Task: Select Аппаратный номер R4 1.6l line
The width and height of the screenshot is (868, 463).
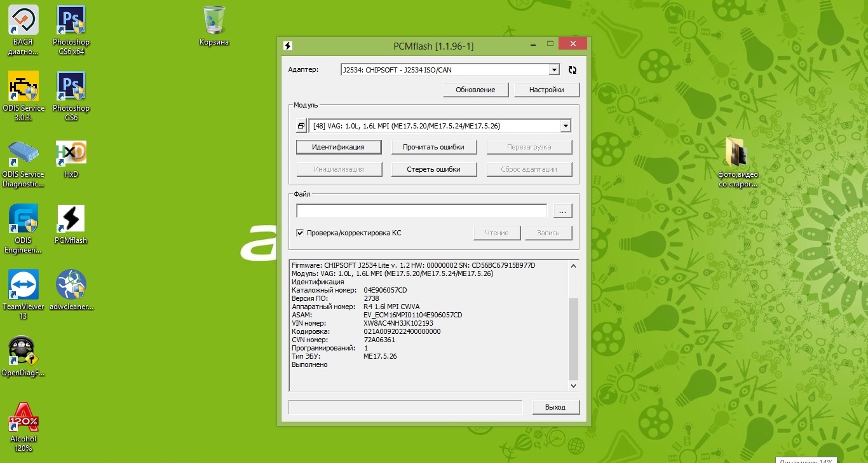Action: point(355,307)
